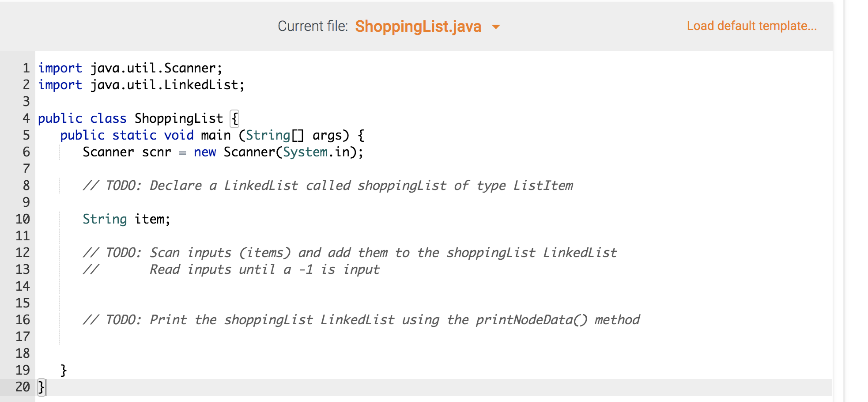Click the closing brace on line 19
The height and width of the screenshot is (402, 868).
(x=63, y=370)
